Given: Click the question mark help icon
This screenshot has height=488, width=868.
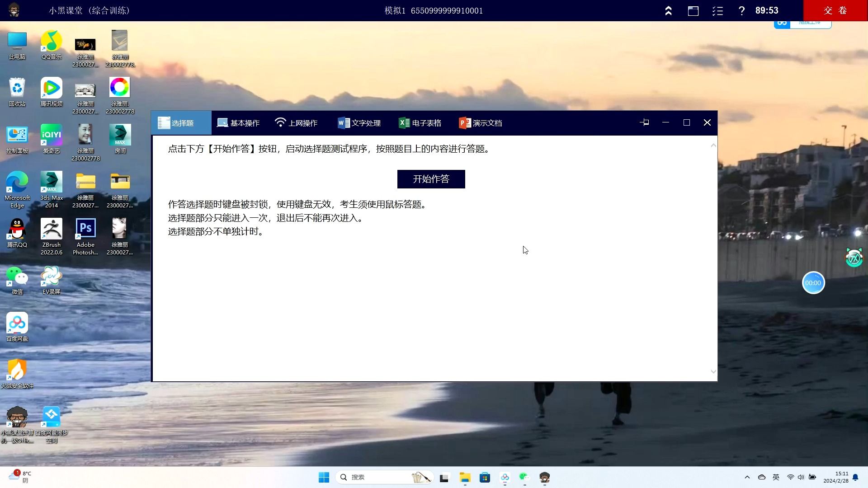Looking at the screenshot, I should (x=741, y=11).
